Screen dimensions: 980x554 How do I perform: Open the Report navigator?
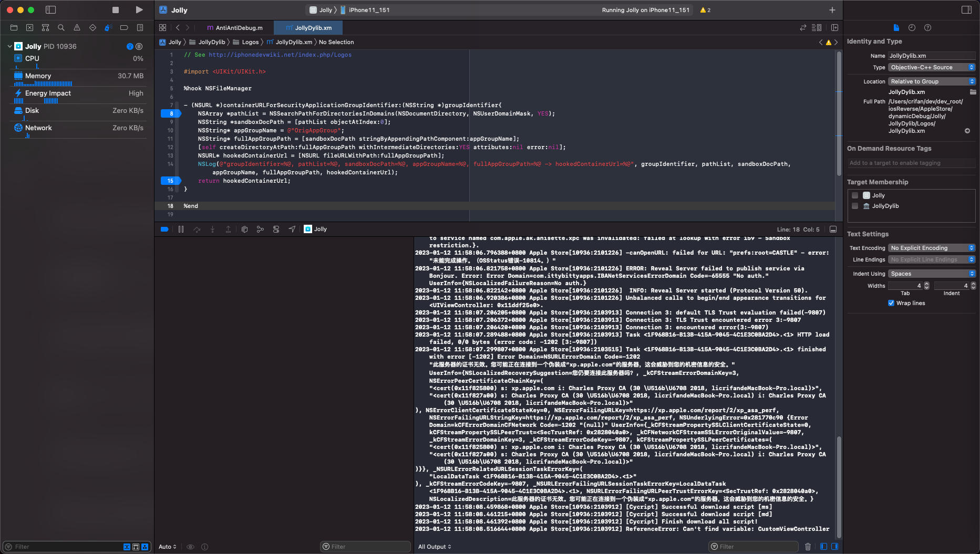click(140, 28)
